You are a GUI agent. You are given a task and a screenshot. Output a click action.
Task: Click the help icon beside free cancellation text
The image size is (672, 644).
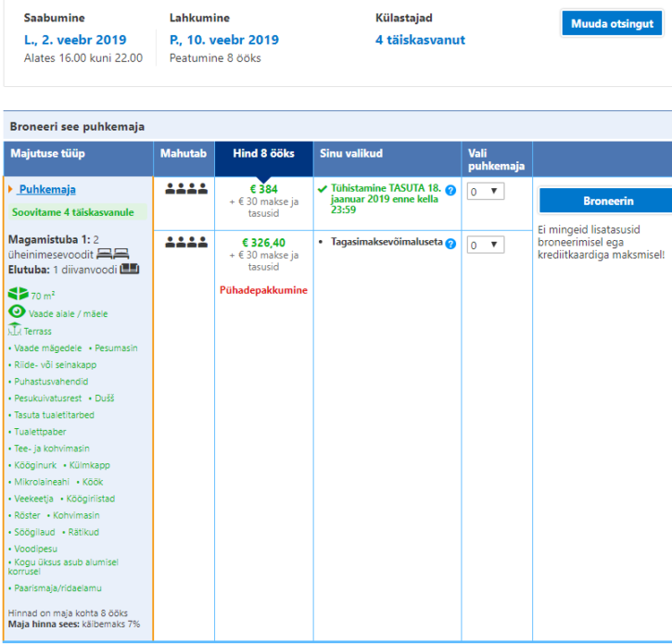tap(450, 190)
